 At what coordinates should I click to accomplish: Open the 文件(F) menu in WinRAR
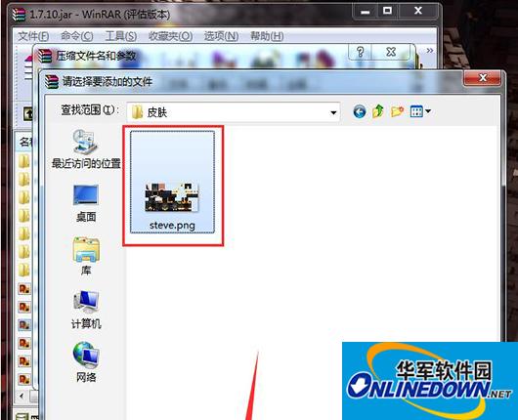pyautogui.click(x=33, y=36)
